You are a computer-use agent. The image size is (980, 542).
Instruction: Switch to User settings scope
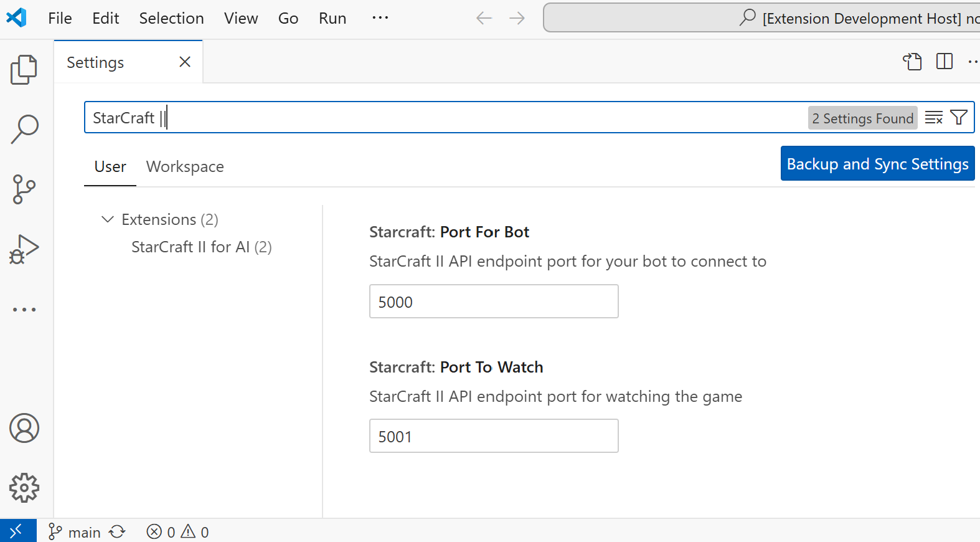[x=110, y=167]
